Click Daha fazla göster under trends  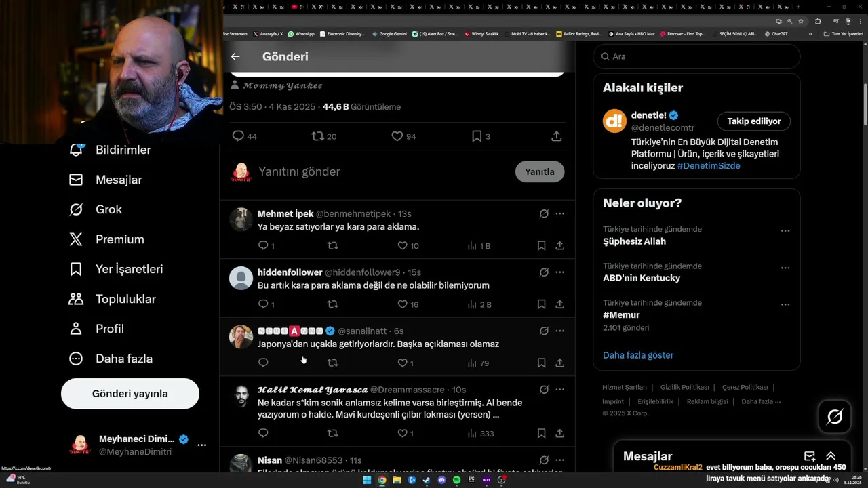(638, 355)
